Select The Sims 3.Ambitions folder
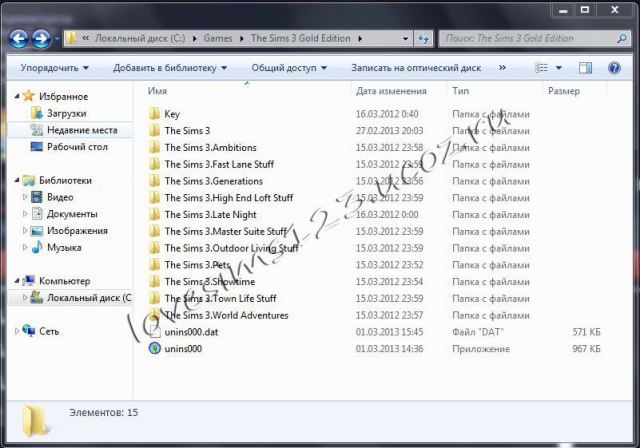Screen dimensions: 640x448 click(210, 147)
